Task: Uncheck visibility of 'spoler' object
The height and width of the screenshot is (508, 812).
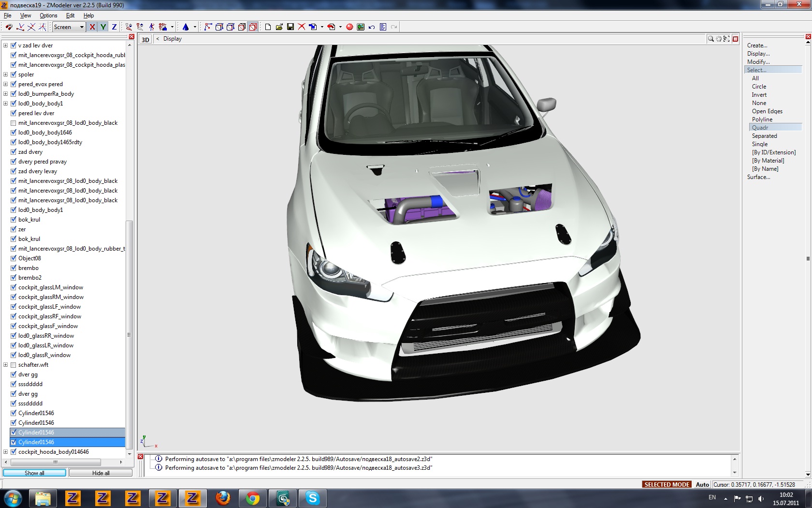Action: pyautogui.click(x=14, y=75)
